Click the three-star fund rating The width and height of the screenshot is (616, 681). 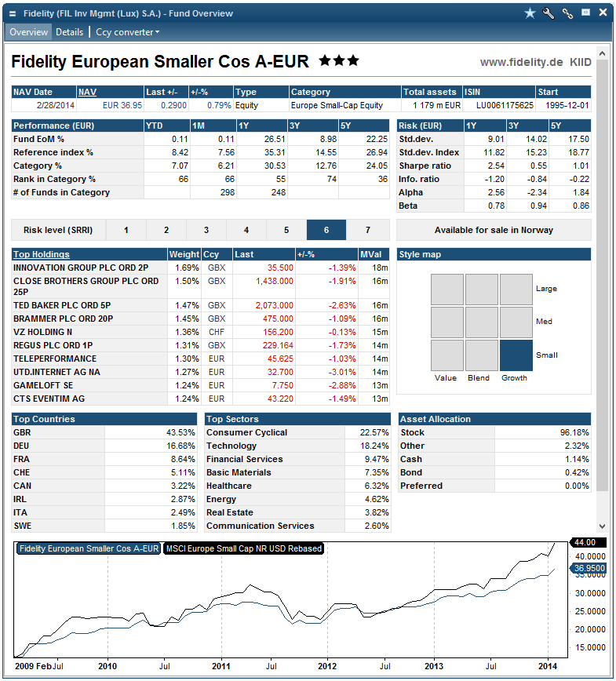tap(339, 61)
